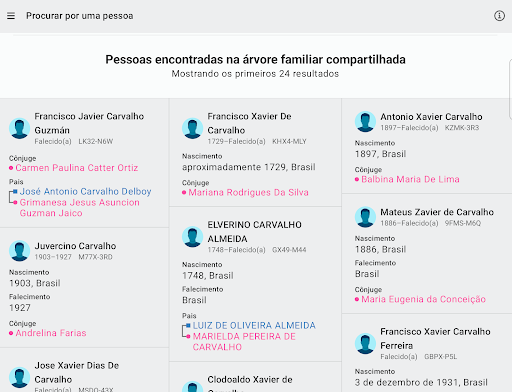Click Juvercino Carvalho's avatar
The height and width of the screenshot is (392, 512).
pyautogui.click(x=19, y=251)
